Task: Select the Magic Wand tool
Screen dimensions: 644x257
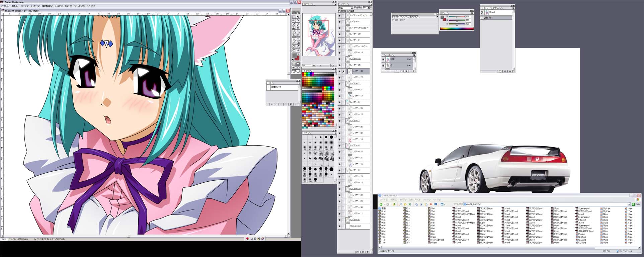Action: [298, 20]
